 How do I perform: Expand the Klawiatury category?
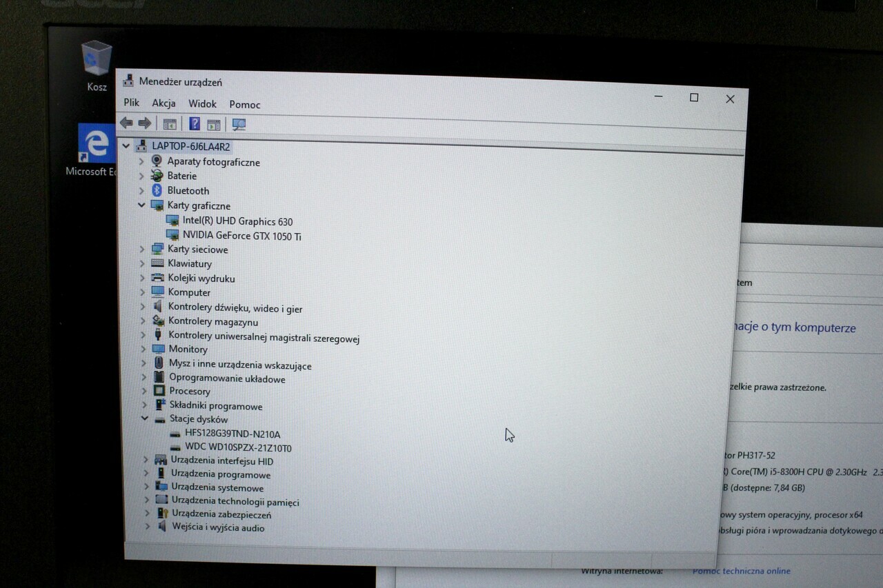point(142,263)
